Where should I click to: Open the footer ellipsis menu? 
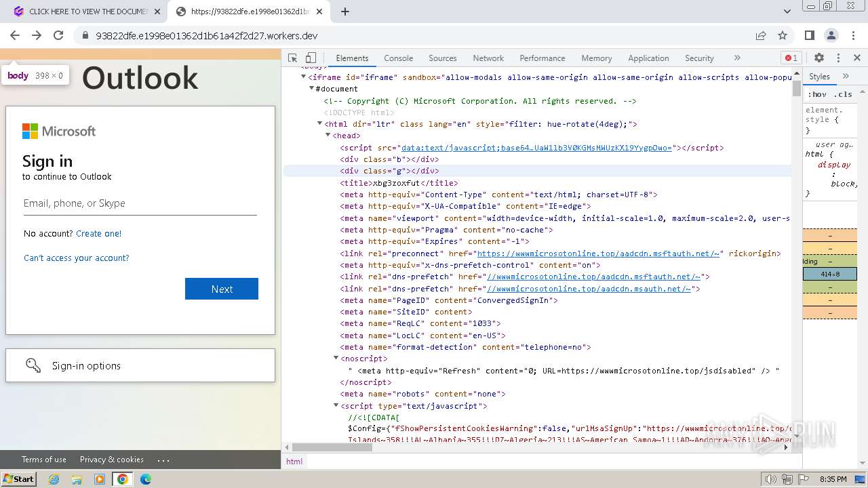[x=163, y=460]
